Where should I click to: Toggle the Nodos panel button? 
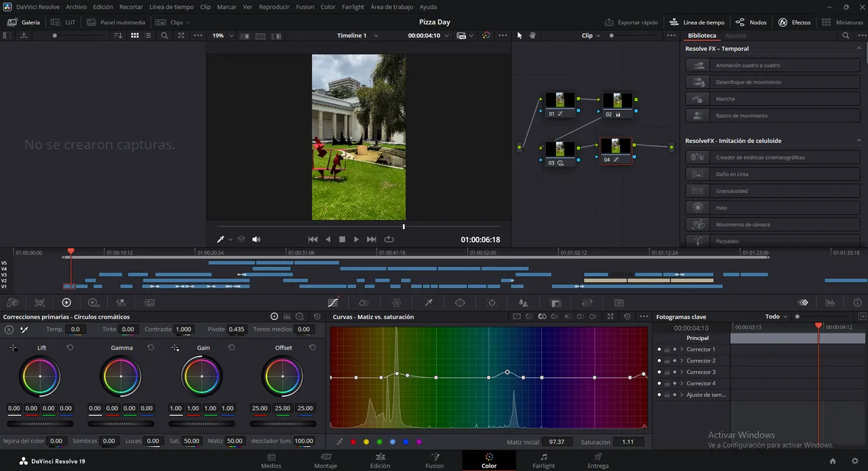751,22
